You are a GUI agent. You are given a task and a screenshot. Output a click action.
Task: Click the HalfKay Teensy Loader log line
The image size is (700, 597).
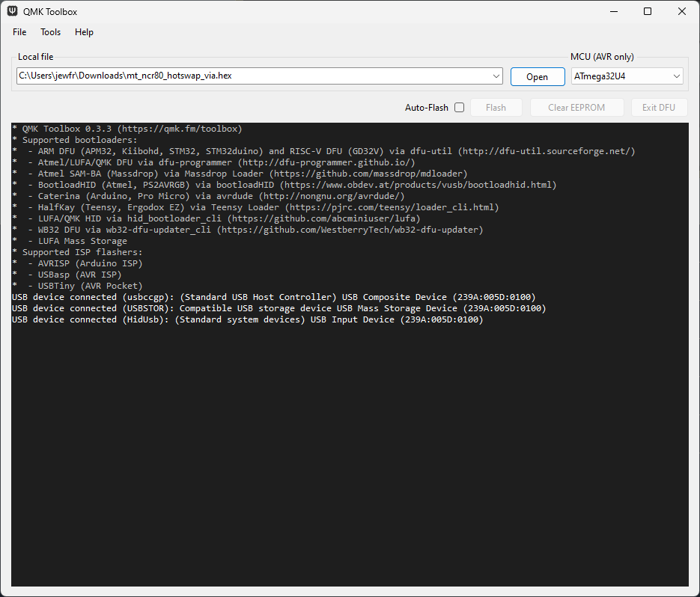pyautogui.click(x=255, y=207)
